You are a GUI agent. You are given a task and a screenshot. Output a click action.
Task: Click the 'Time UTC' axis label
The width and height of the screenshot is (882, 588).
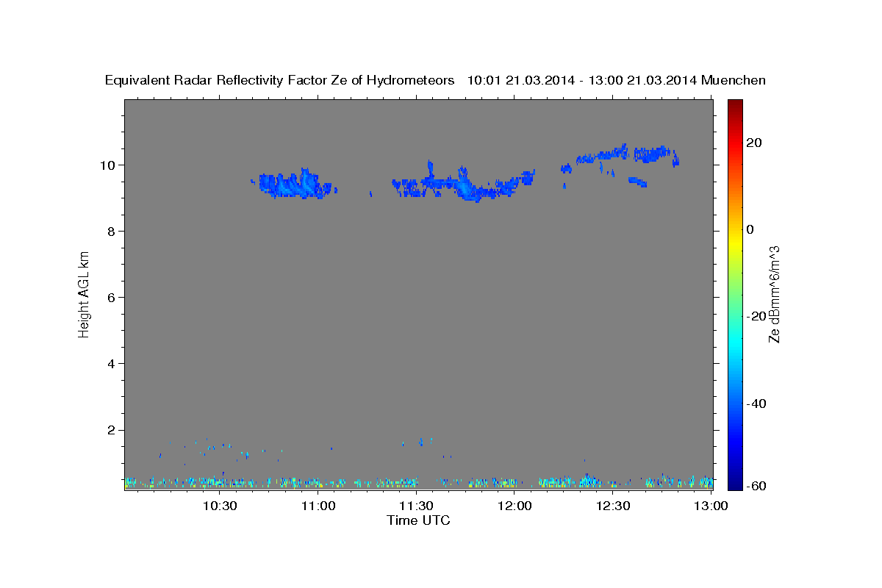[x=418, y=520]
